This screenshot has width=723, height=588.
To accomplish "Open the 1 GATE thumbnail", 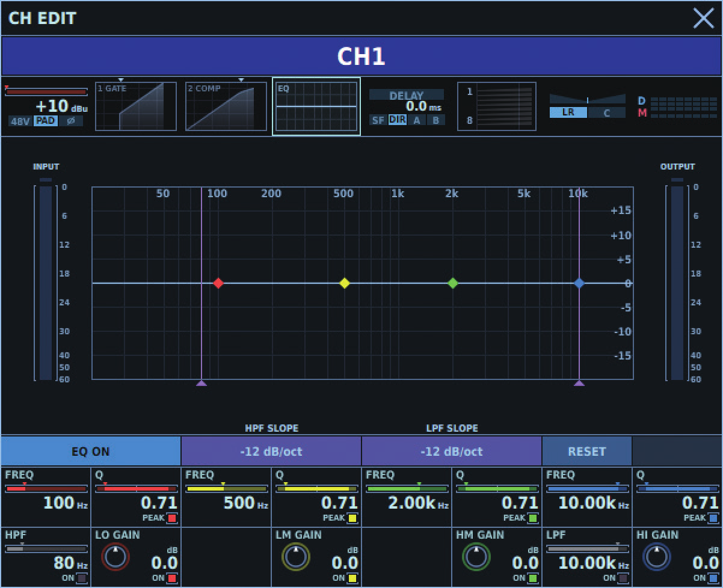I will [x=136, y=106].
